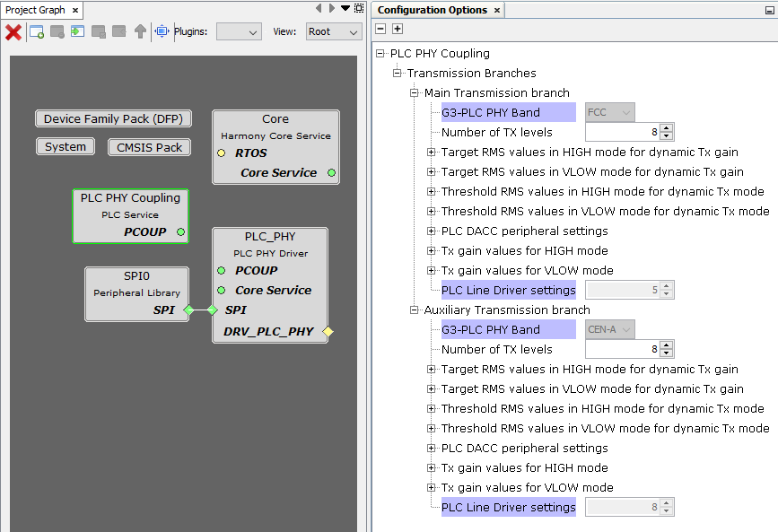778x532 pixels.
Task: Collapse all with the minus icon
Action: click(380, 30)
